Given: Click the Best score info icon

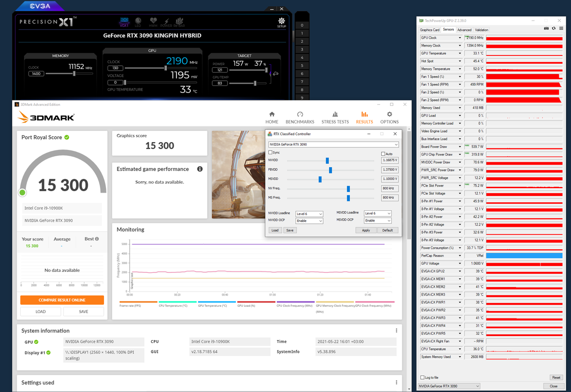Looking at the screenshot, I should tap(97, 239).
